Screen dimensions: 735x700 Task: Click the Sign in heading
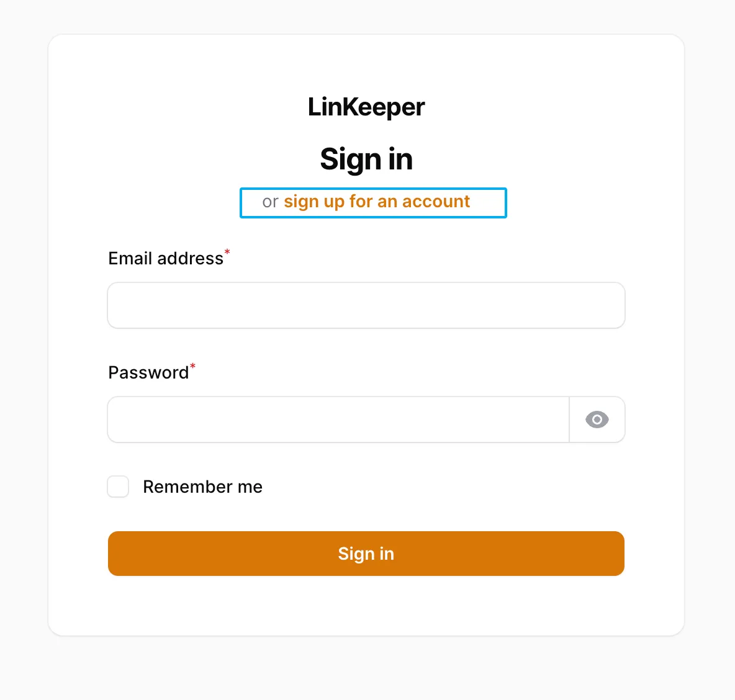pos(366,159)
